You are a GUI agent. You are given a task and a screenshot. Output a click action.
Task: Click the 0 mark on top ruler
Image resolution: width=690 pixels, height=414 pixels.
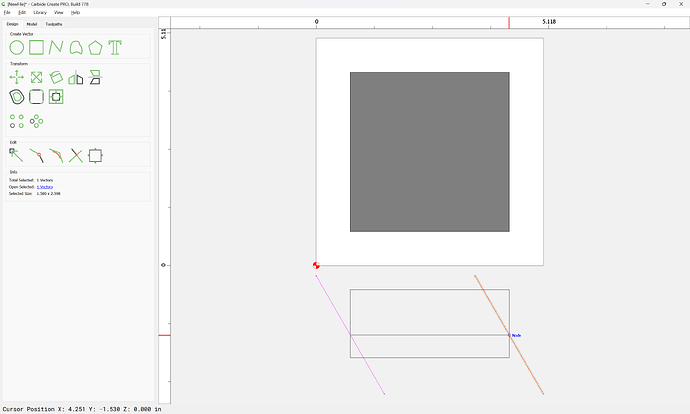click(x=316, y=22)
